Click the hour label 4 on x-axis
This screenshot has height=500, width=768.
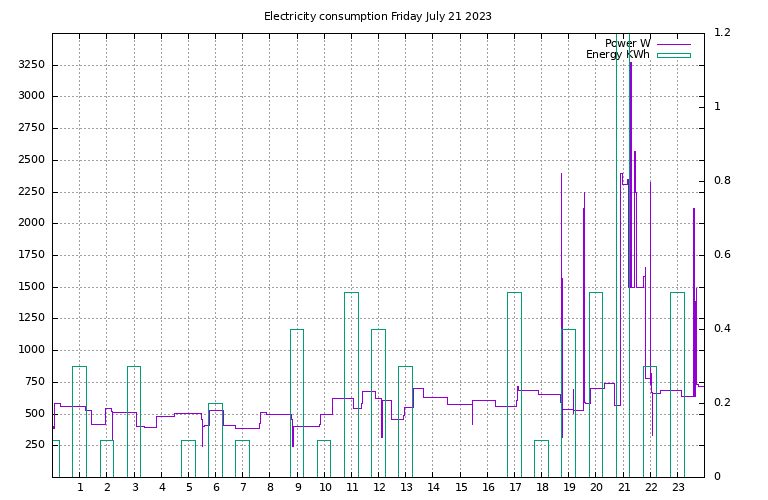[162, 488]
